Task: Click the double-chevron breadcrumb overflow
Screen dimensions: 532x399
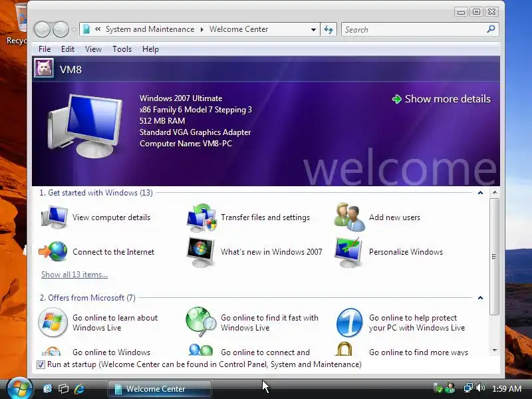Action: point(98,29)
